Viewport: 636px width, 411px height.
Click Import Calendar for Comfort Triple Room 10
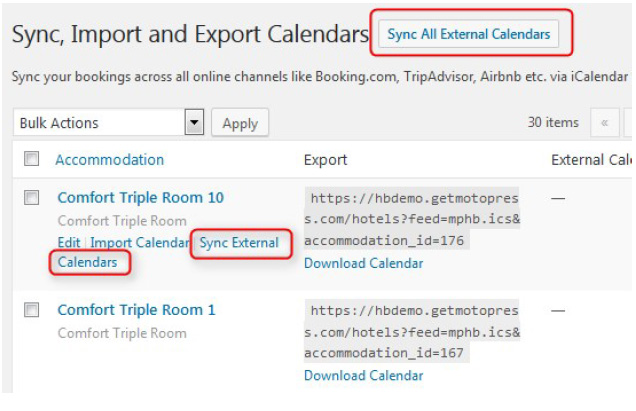pos(139,243)
